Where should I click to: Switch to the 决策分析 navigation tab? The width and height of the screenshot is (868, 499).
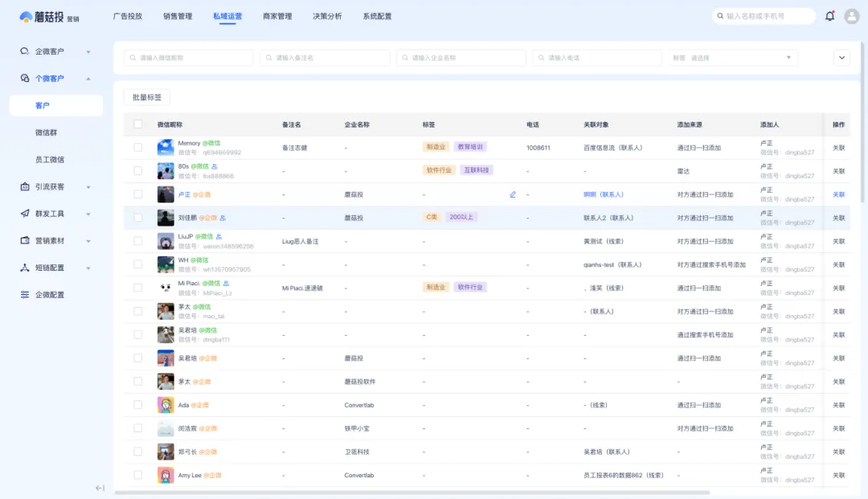pyautogui.click(x=327, y=15)
